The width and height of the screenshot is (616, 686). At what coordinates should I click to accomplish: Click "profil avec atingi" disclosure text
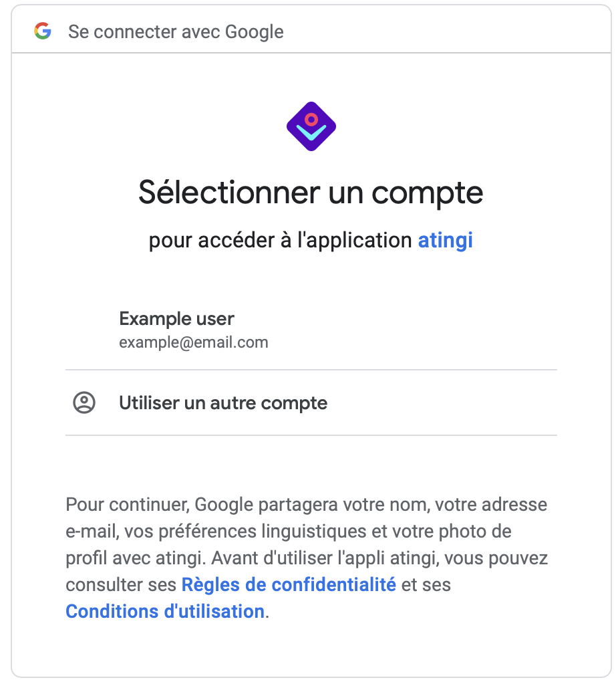coord(135,558)
